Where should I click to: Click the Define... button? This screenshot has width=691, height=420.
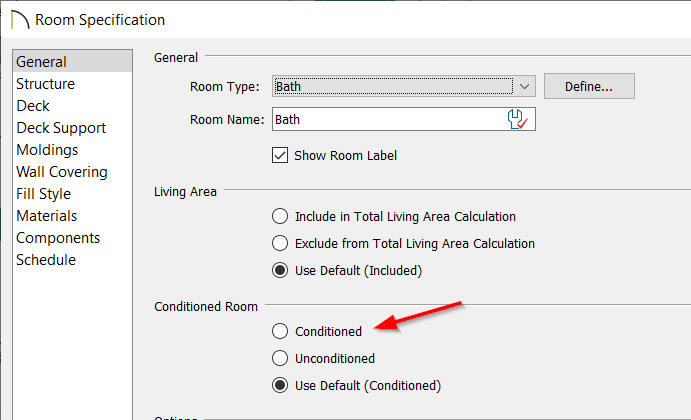point(589,86)
